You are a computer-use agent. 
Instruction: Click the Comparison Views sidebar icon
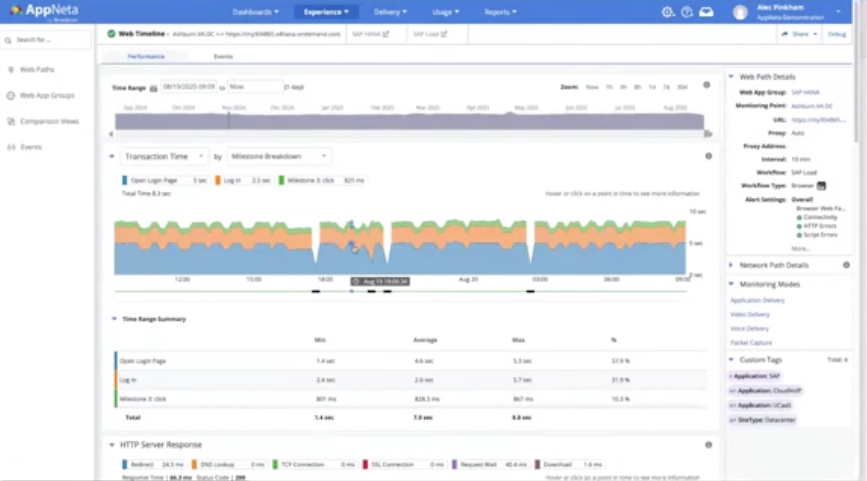click(11, 121)
